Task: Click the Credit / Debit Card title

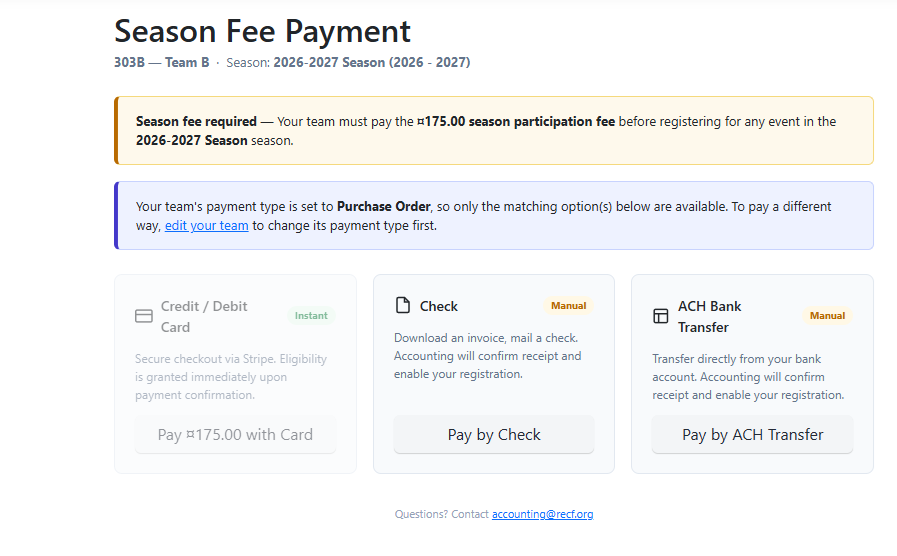Action: coord(204,317)
